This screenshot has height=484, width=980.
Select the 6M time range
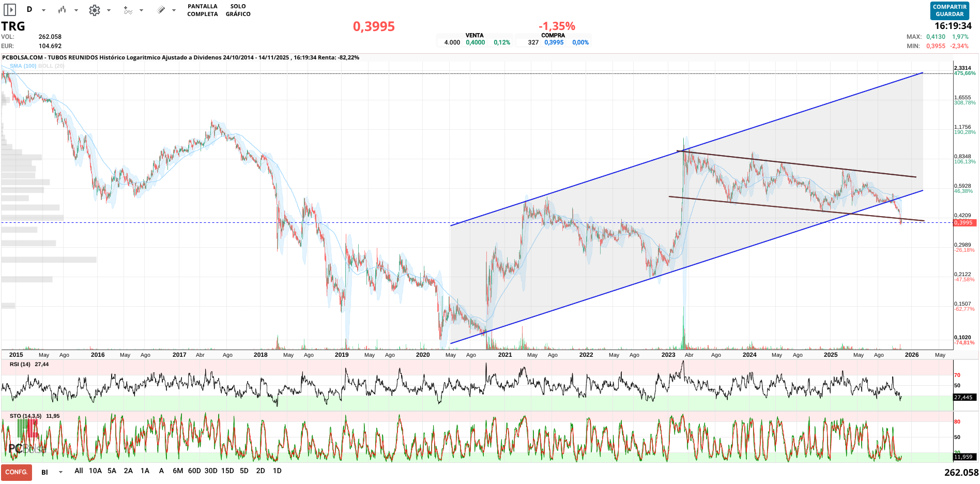178,471
